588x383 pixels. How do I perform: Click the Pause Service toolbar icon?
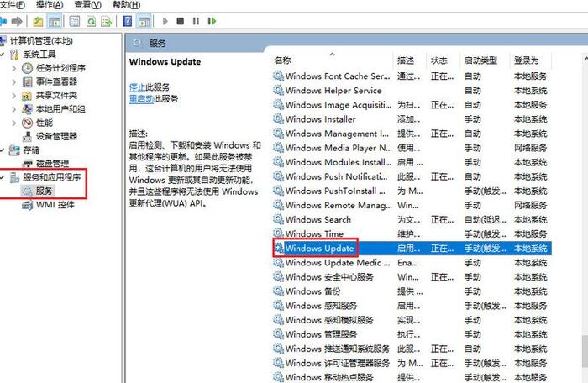196,21
